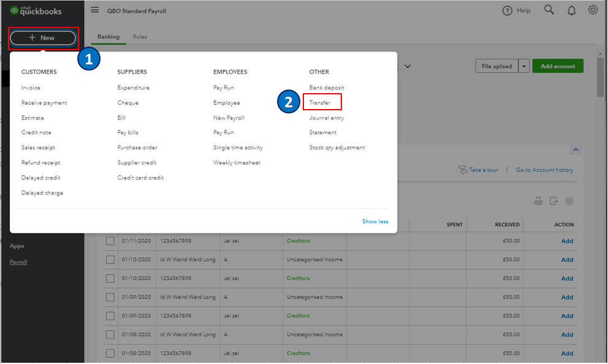Click the print icon above the transactions table
608x364 pixels.
coord(540,201)
